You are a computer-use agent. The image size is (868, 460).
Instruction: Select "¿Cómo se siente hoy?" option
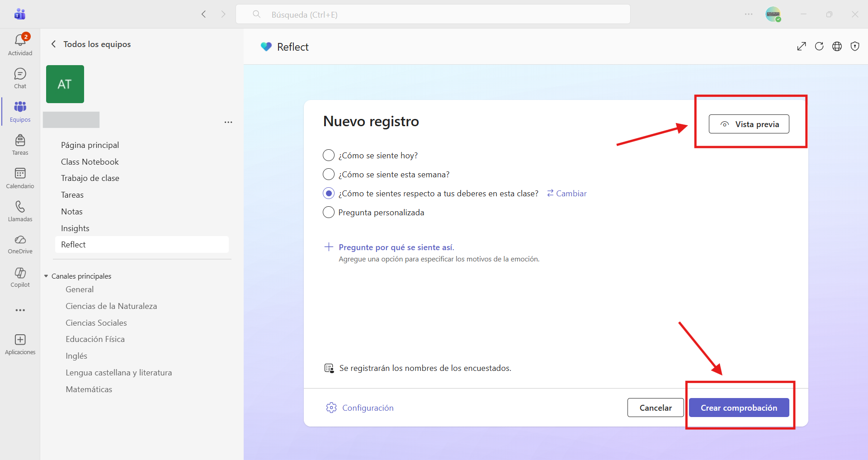click(x=329, y=155)
